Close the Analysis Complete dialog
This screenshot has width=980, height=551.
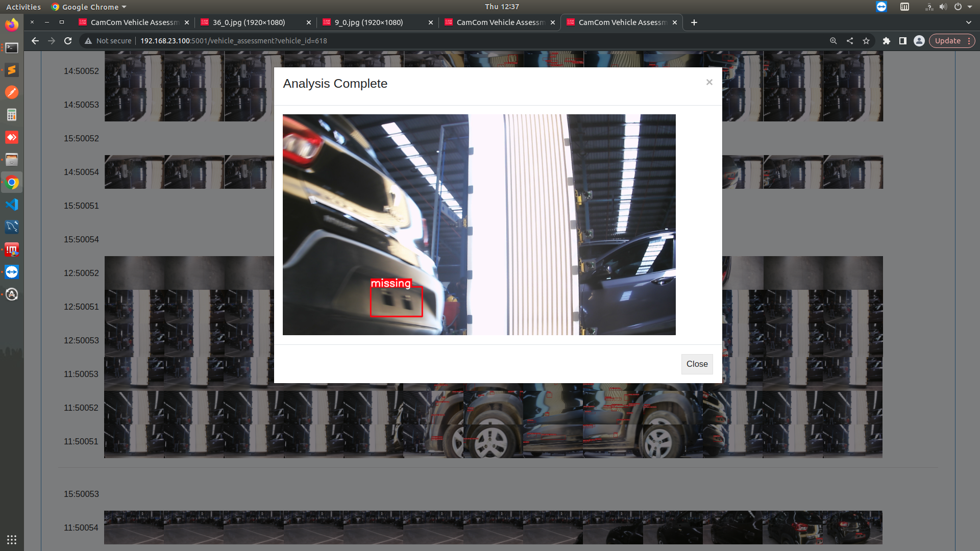click(709, 82)
